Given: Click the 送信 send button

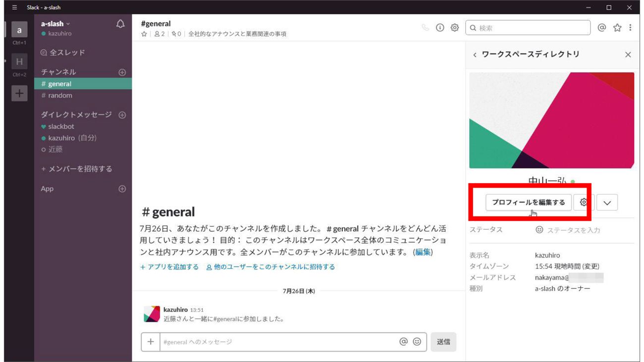Looking at the screenshot, I should click(443, 342).
